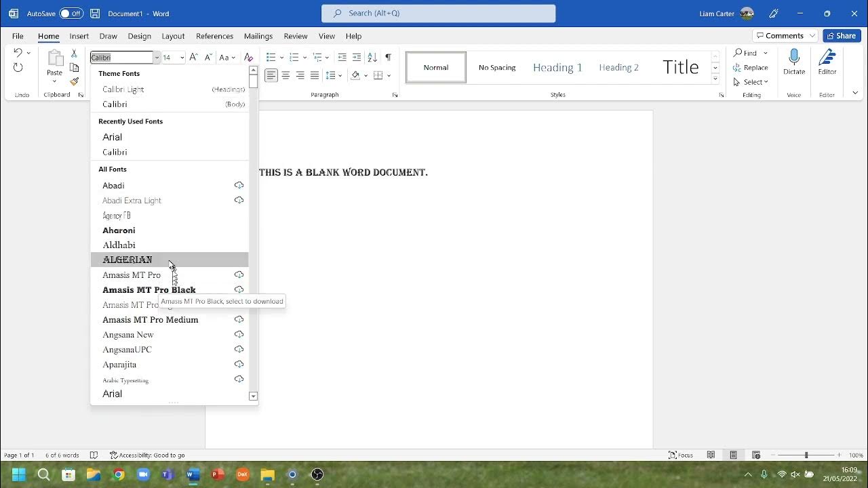Switch to the Insert tab

coord(79,36)
